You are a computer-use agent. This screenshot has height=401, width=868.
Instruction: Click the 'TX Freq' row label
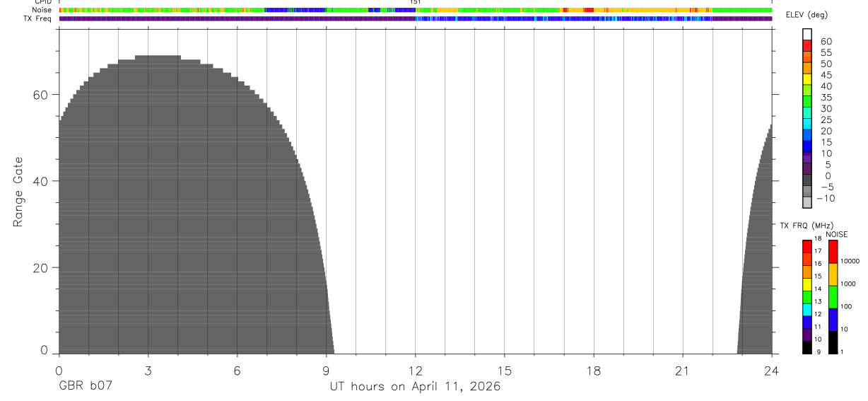pos(39,18)
